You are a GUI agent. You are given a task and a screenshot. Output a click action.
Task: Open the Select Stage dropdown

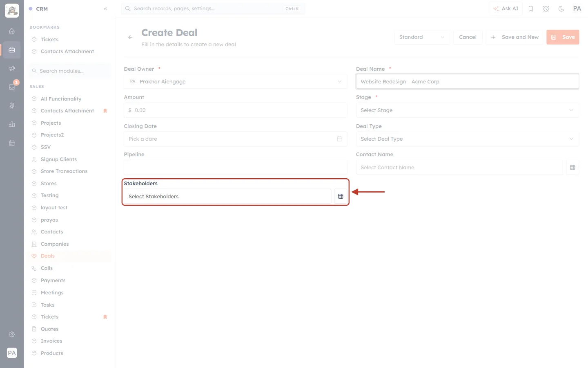(x=468, y=110)
